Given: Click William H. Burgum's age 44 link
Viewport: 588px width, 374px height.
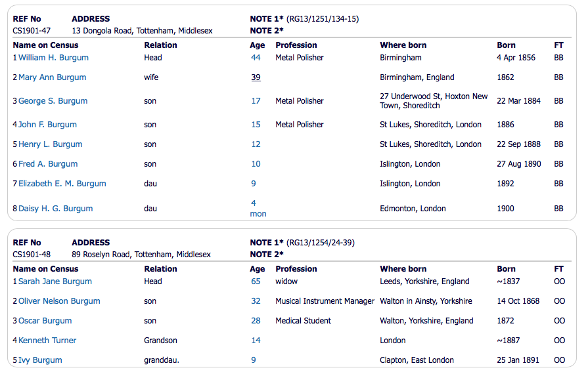Looking at the screenshot, I should tap(256, 58).
